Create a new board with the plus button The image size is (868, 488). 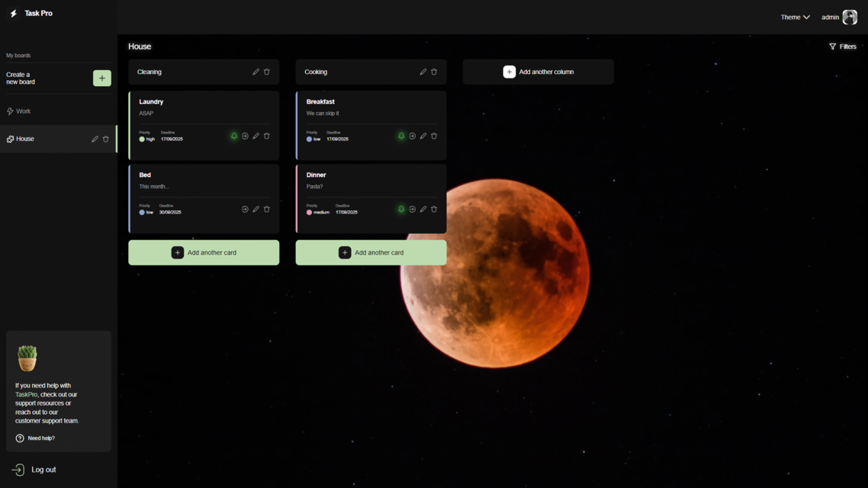coord(102,78)
